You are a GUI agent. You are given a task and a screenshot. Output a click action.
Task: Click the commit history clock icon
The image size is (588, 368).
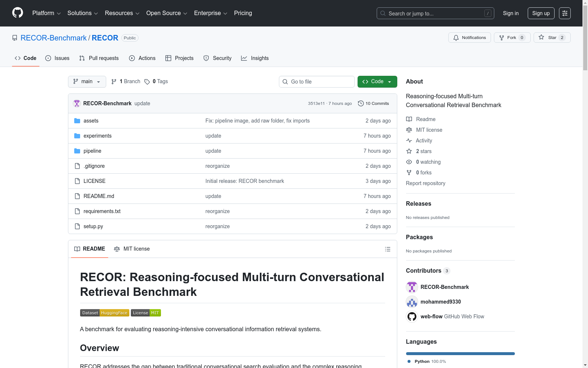361,103
